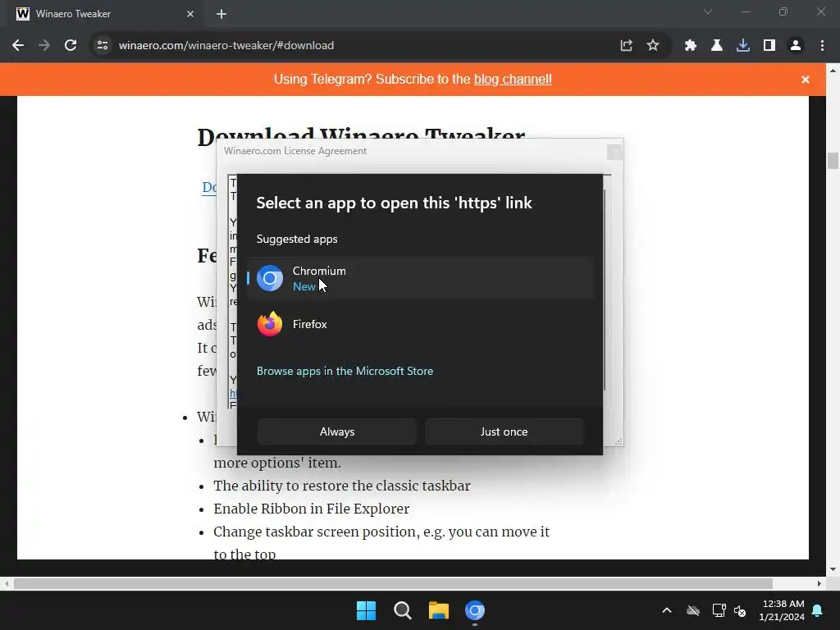
Task: Open the profile avatar menu
Action: (x=796, y=46)
